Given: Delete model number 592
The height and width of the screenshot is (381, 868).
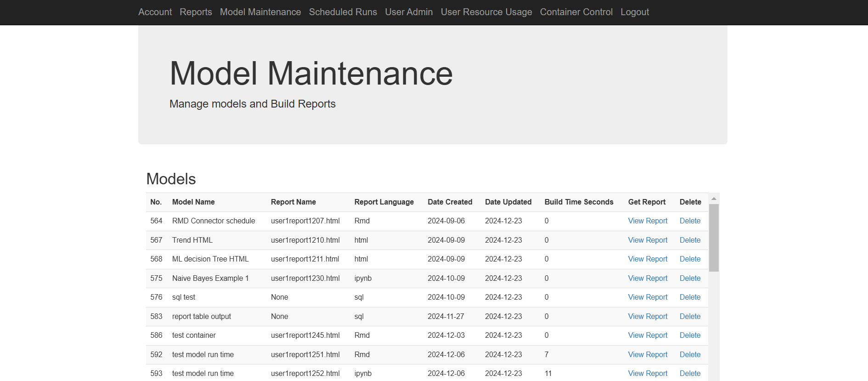Looking at the screenshot, I should pos(689,355).
